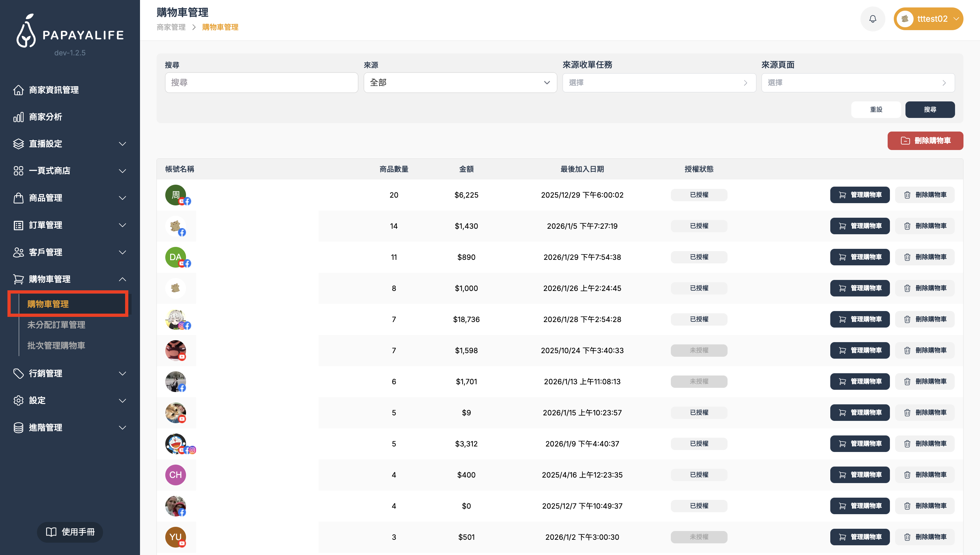Click the notification bell icon

(x=872, y=19)
